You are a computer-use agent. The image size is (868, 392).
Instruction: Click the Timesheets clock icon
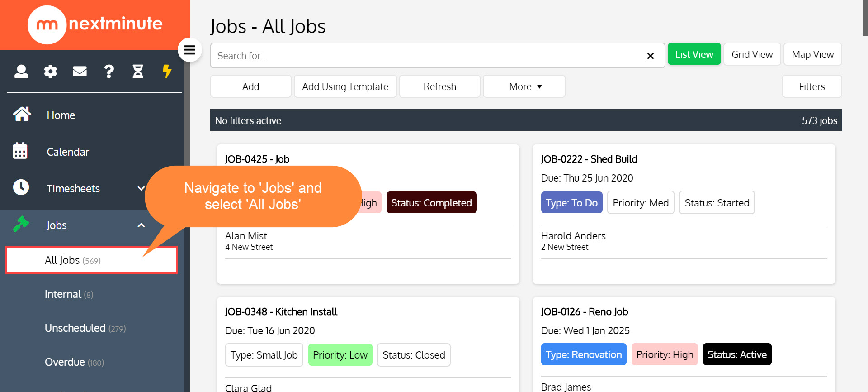coord(21,187)
